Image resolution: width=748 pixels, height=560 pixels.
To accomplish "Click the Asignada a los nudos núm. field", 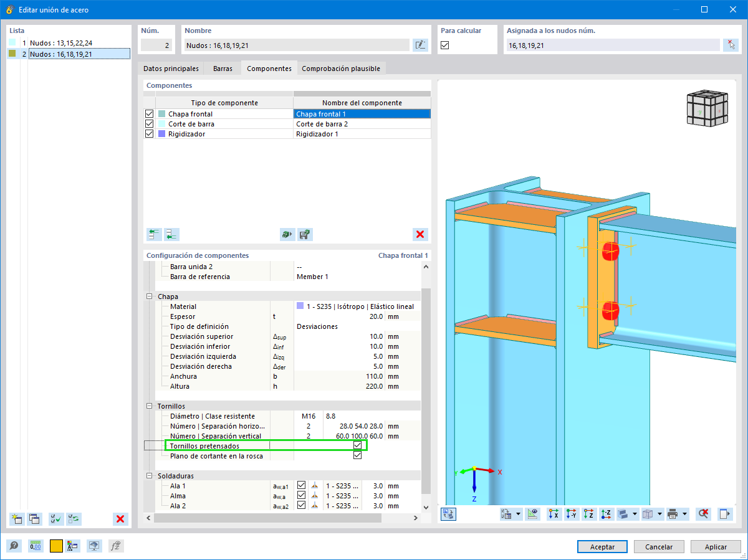I will point(613,45).
